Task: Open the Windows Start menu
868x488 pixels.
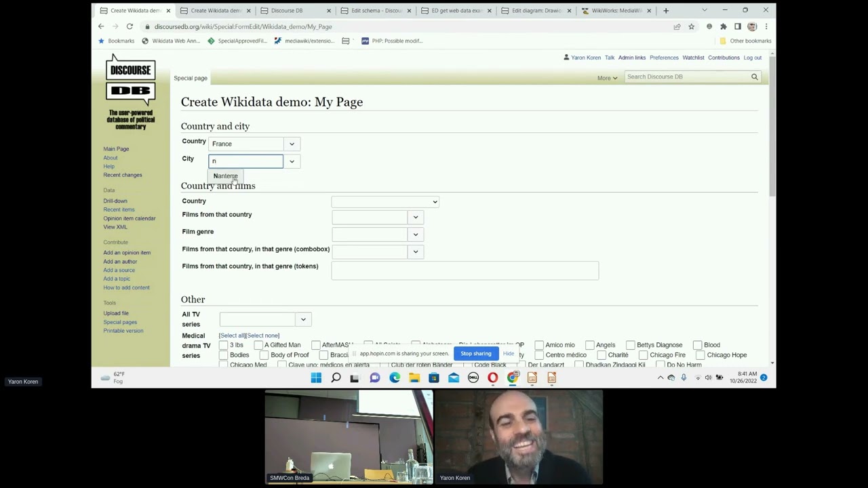Action: pyautogui.click(x=316, y=378)
